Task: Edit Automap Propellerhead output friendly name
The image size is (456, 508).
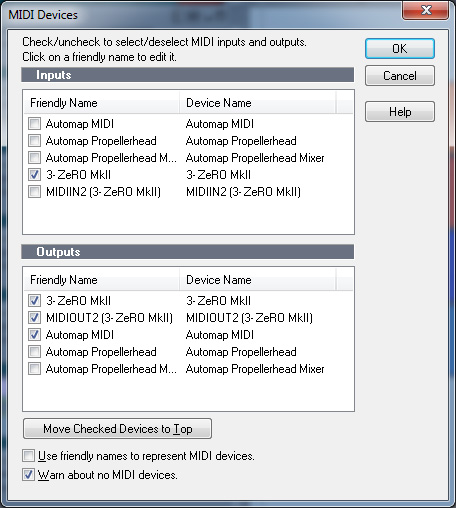Action: coord(101,352)
